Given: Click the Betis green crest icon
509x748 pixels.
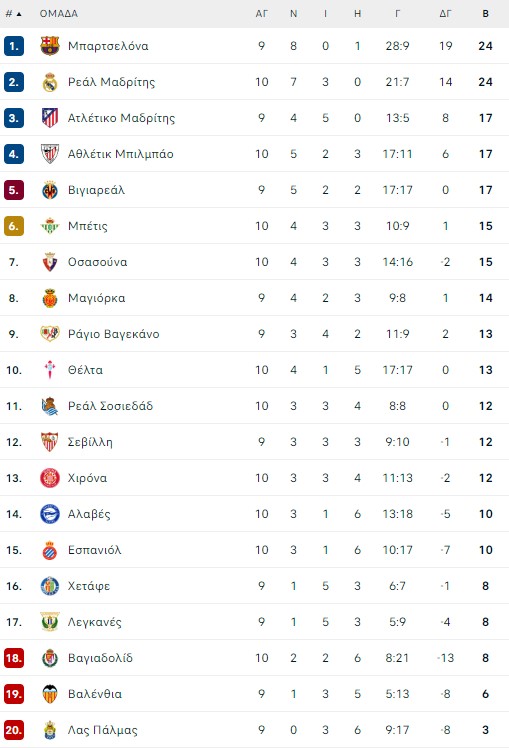Looking at the screenshot, I should point(50,226).
